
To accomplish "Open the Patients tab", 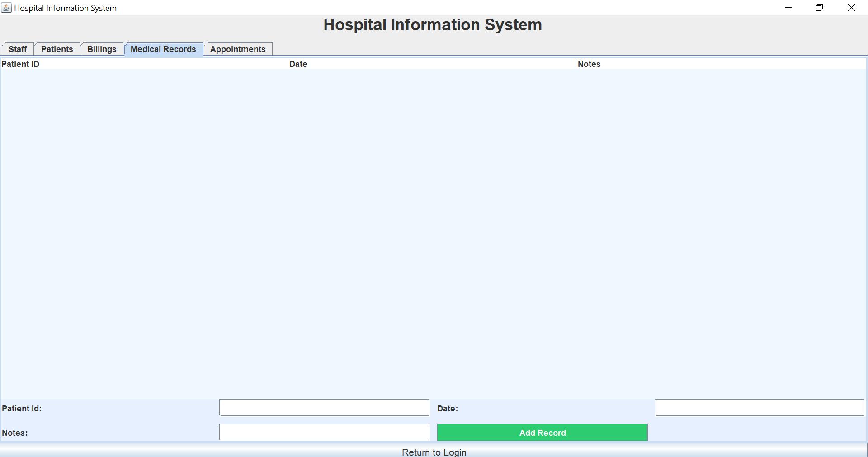I will 57,49.
